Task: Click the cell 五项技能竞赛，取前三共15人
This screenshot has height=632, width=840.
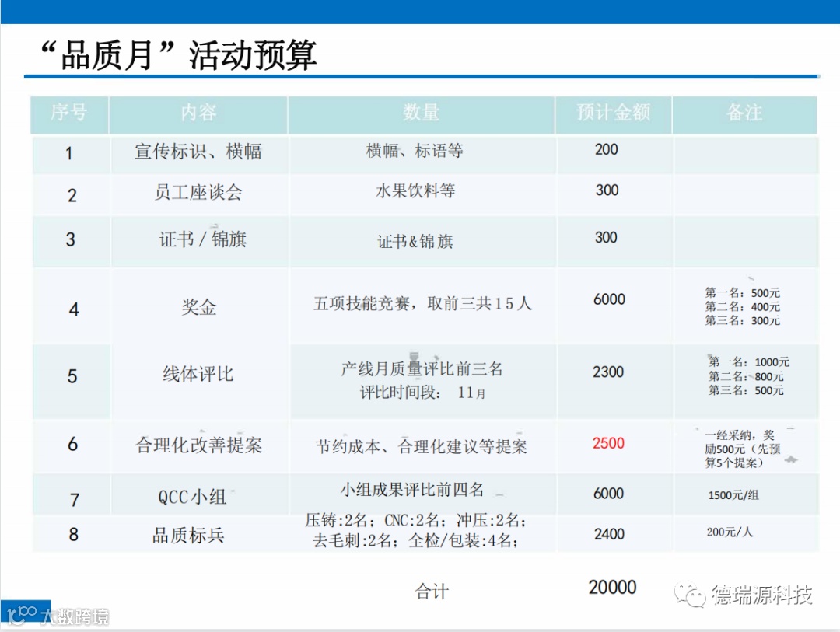Action: [422, 304]
